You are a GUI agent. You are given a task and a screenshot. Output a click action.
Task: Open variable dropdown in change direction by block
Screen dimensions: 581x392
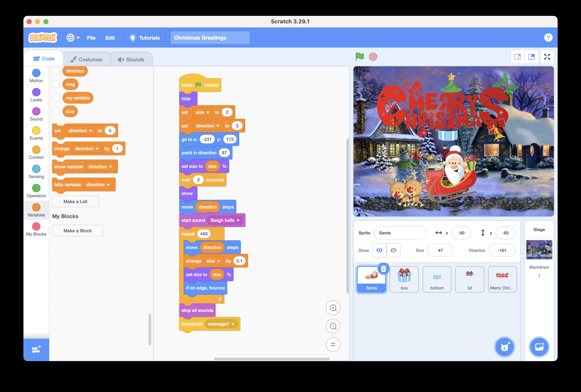[x=87, y=149]
